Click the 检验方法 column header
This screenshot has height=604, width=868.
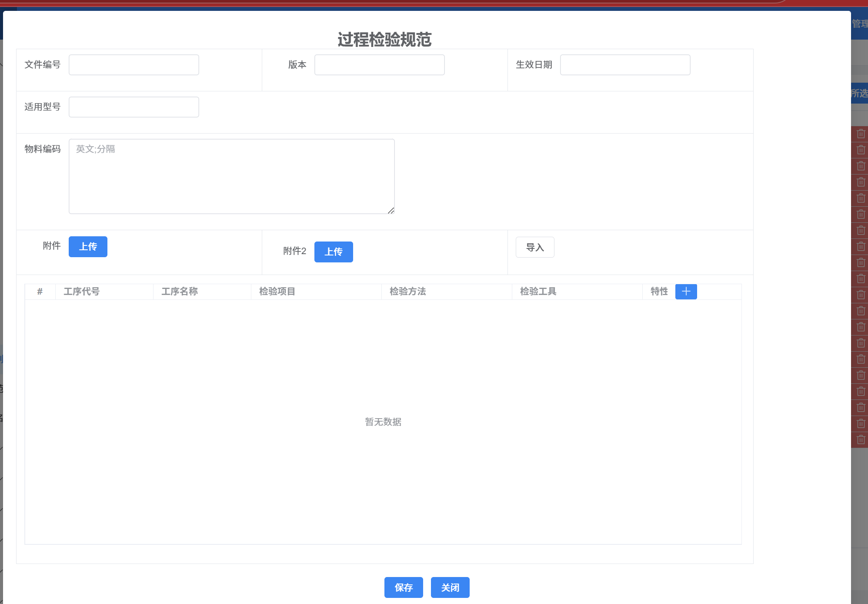pyautogui.click(x=408, y=292)
